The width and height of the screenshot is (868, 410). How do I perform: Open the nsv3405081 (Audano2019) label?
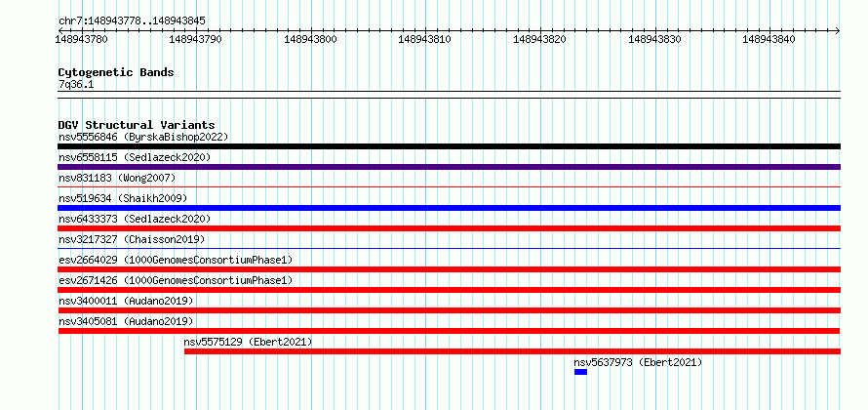coord(126,321)
